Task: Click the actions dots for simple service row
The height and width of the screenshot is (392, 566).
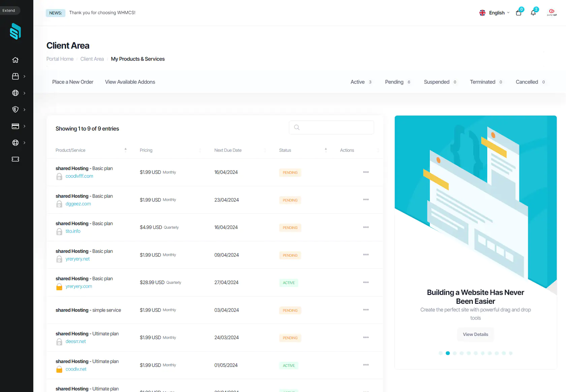Action: tap(366, 310)
